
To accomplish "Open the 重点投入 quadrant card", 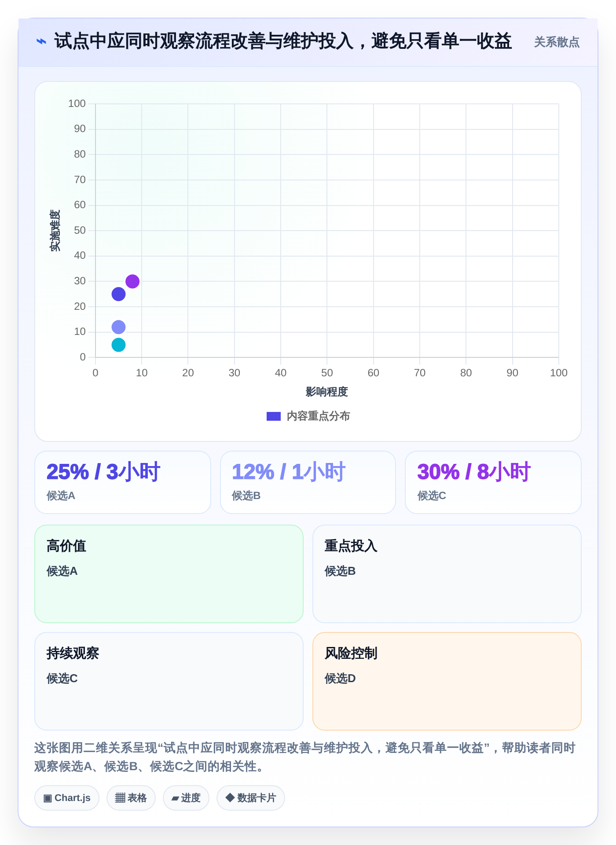I will pyautogui.click(x=447, y=574).
